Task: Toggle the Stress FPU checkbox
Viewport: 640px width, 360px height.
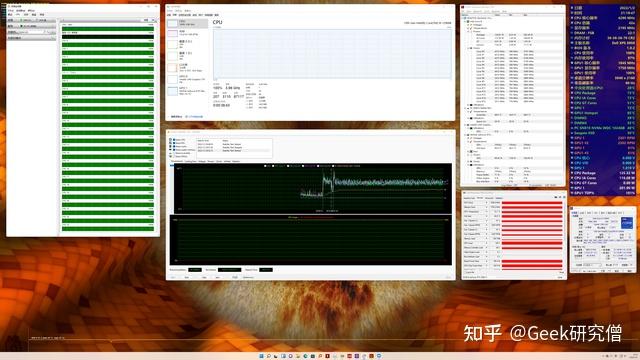Action: 174,143
